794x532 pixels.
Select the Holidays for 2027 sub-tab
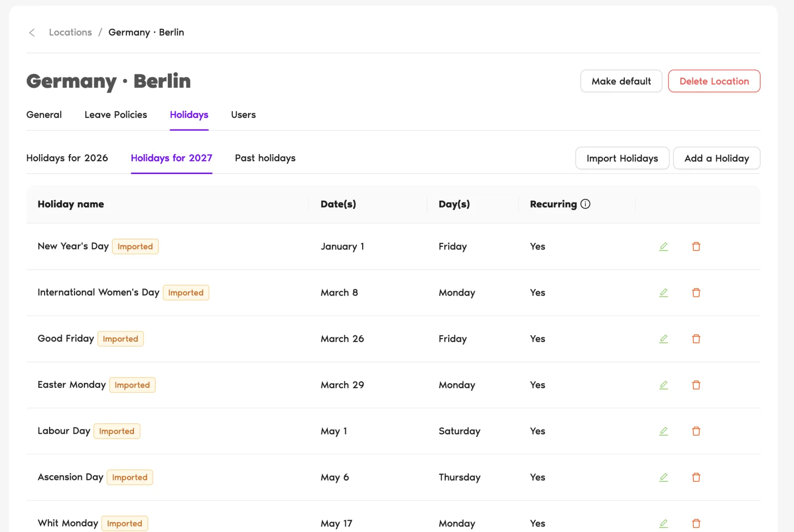[x=172, y=158]
